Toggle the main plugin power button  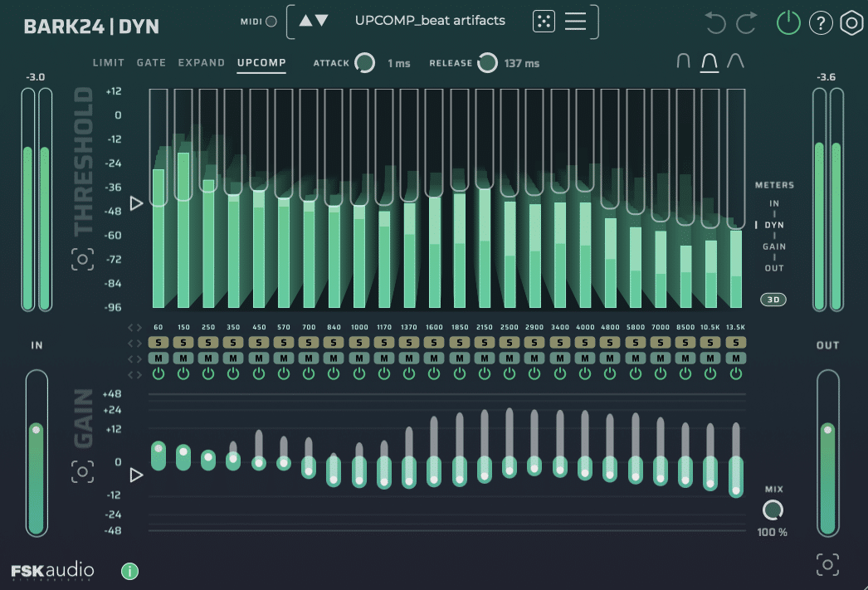coord(788,22)
